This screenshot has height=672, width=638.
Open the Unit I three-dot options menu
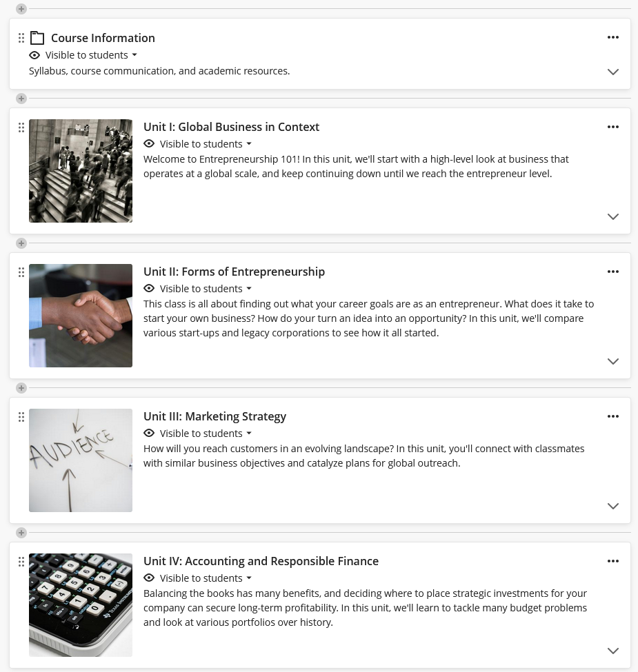click(x=613, y=127)
